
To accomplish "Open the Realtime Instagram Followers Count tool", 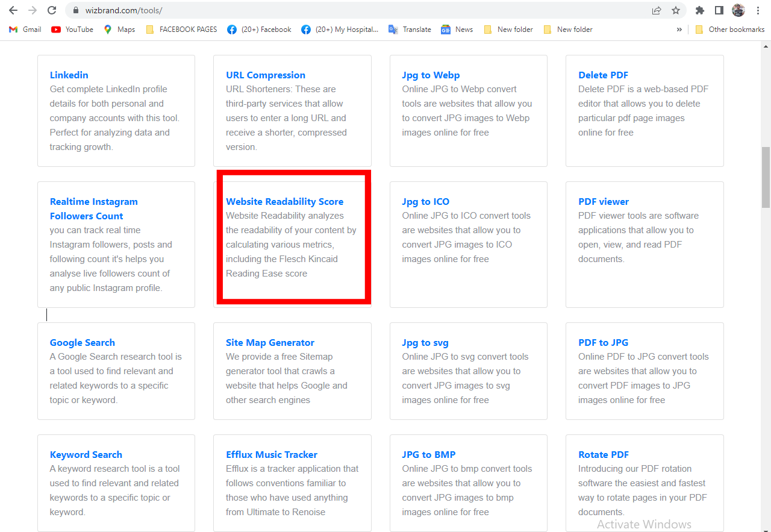I will [x=93, y=208].
